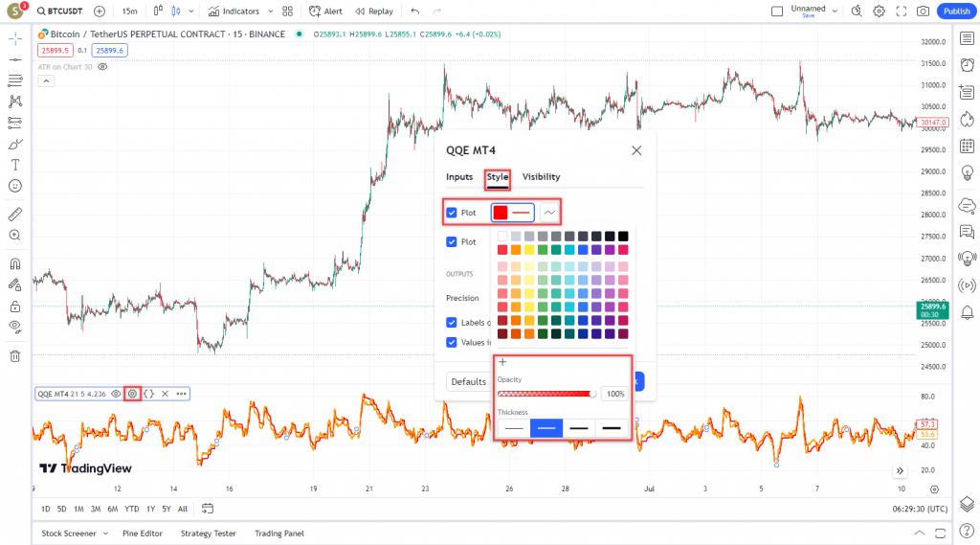
Task: Uncheck the second Plot checkbox
Action: point(452,241)
